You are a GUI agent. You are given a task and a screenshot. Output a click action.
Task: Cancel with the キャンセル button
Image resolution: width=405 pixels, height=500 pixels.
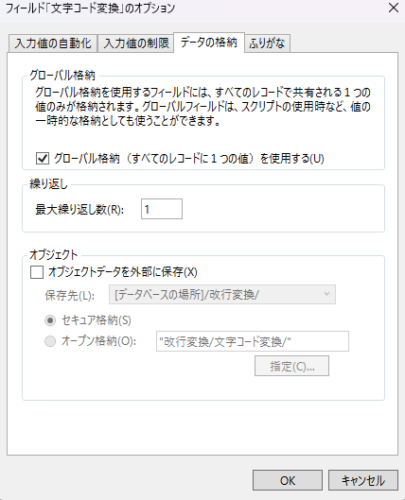click(363, 481)
